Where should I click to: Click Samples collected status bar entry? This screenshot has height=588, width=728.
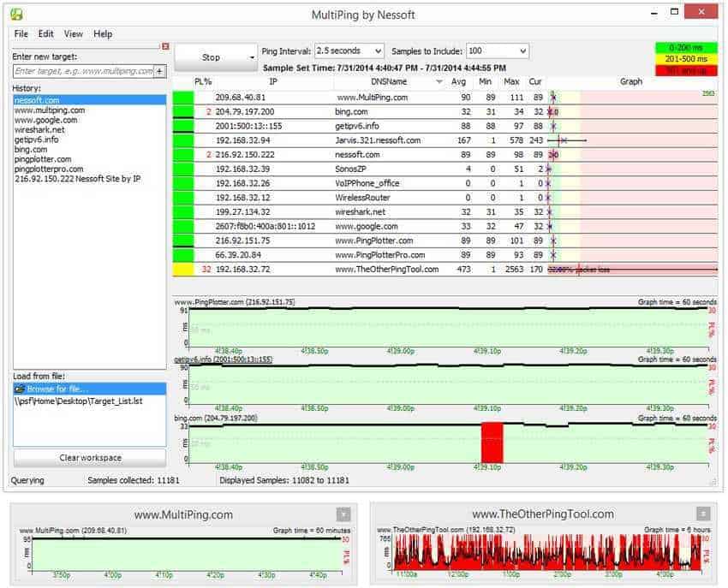click(x=134, y=480)
